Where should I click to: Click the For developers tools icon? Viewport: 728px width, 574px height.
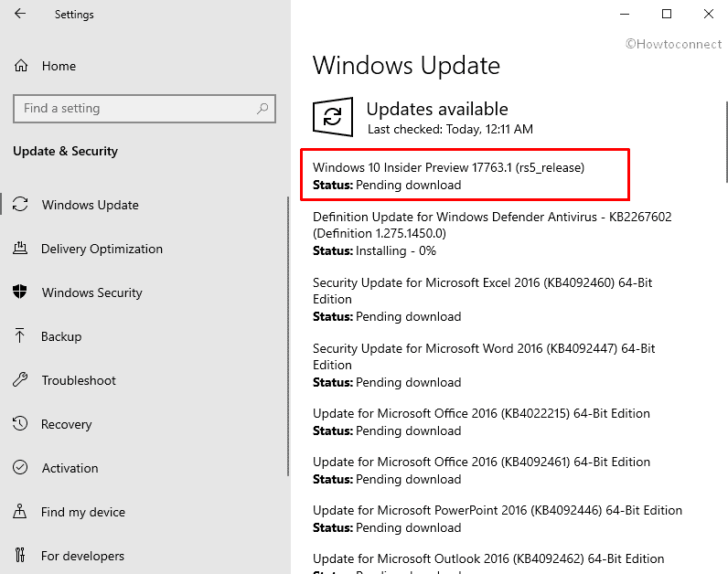tap(19, 555)
